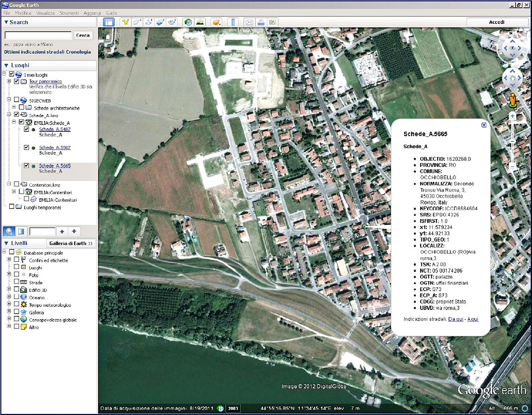The image size is (532, 415).
Task: Click the zoom-out minus on map slider
Action: click(512, 166)
